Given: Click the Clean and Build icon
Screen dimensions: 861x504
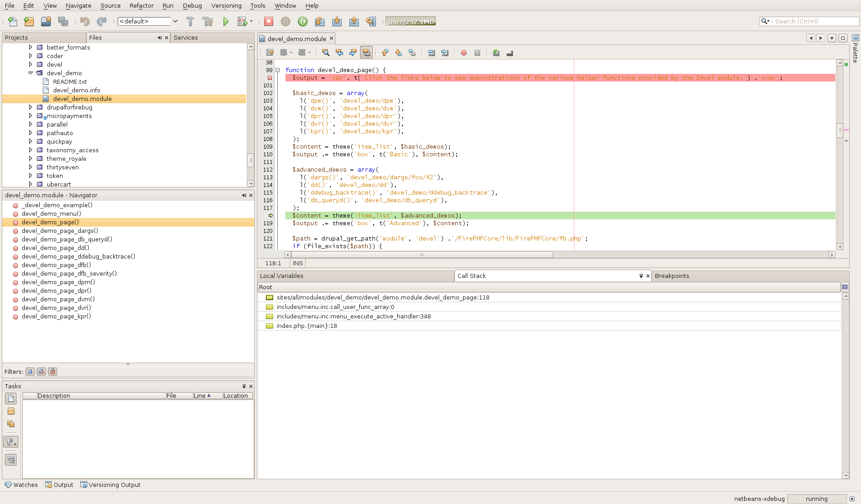Looking at the screenshot, I should click(208, 21).
